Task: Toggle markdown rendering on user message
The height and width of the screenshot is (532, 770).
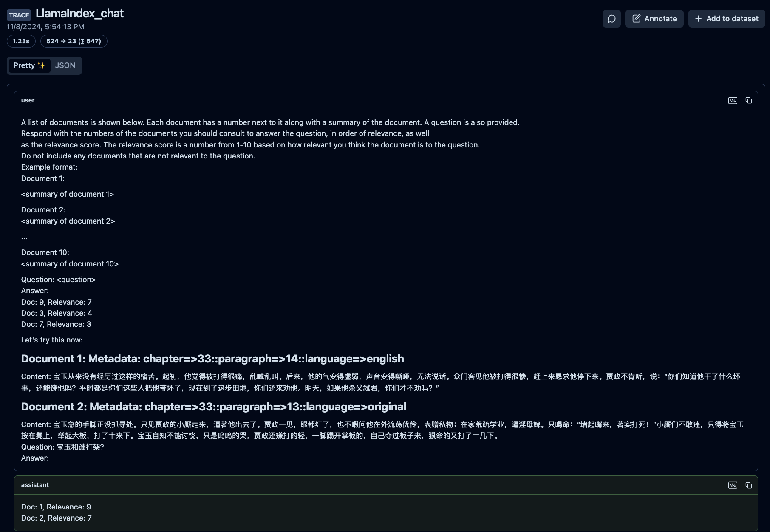Action: pos(733,101)
